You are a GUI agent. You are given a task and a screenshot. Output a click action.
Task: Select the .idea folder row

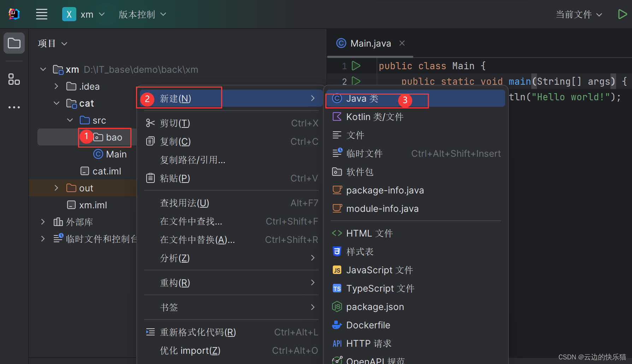[x=83, y=86]
